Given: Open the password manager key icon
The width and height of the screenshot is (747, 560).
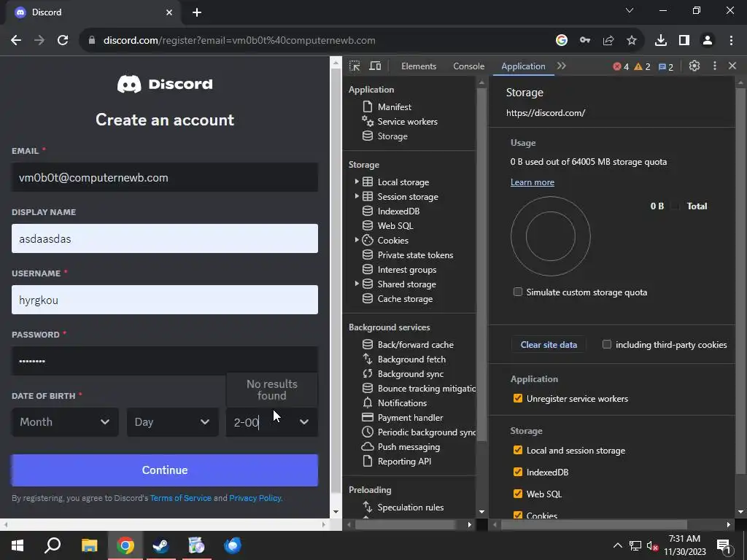Looking at the screenshot, I should point(585,41).
